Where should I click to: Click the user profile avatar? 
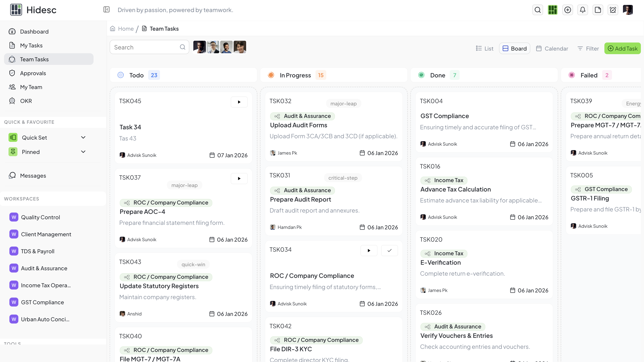[x=628, y=10]
